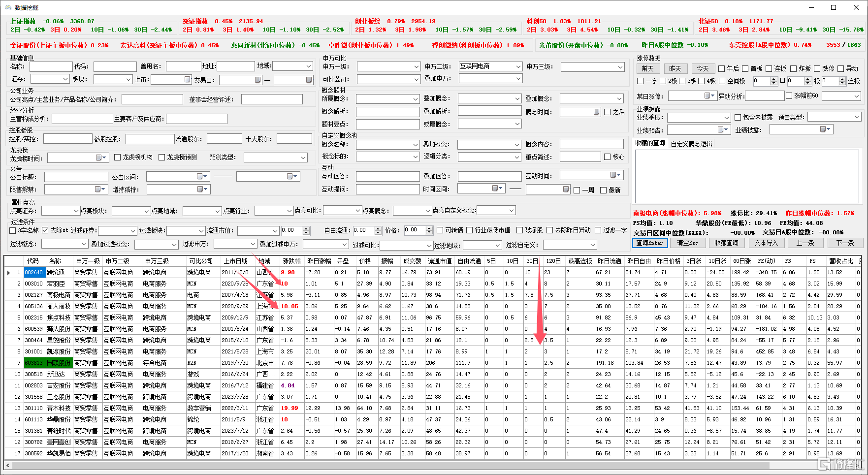Adjust the 流通市值 value spinner
This screenshot has width=868, height=475.
(306, 230)
